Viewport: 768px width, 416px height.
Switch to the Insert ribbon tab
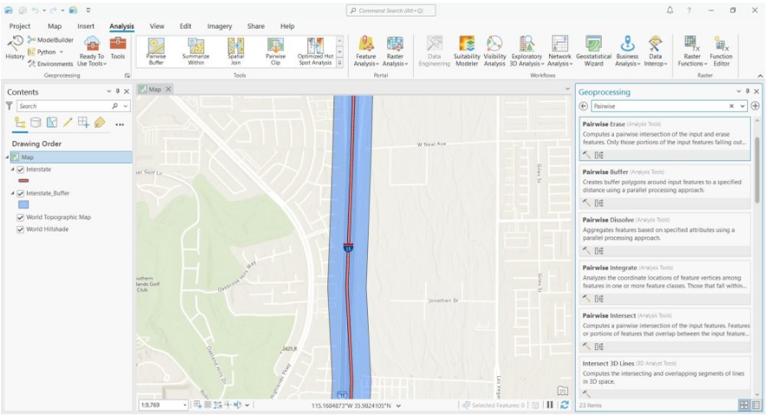[86, 26]
